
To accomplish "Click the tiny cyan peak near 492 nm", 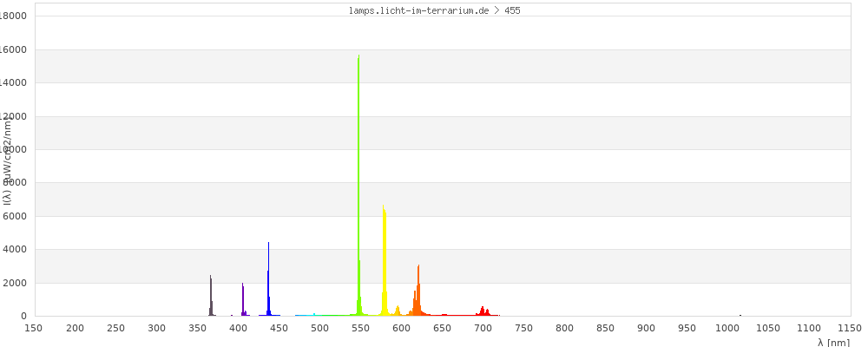I will (313, 314).
